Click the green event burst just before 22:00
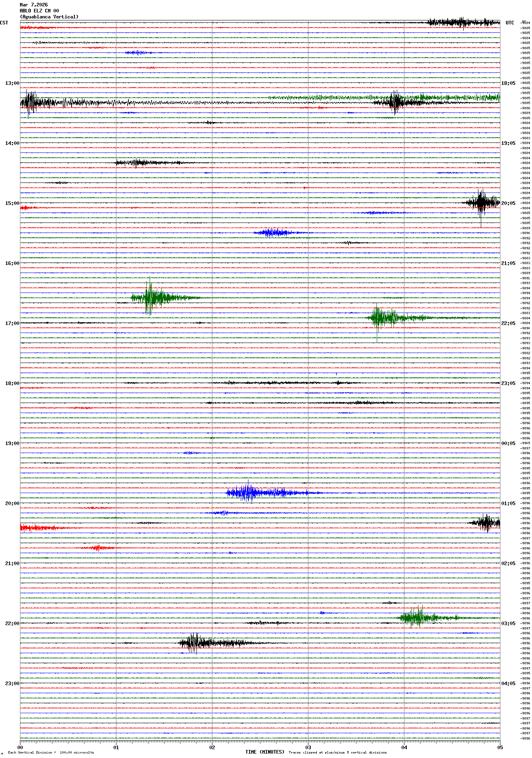Image resolution: width=532 pixels, height=758 pixels. (418, 618)
